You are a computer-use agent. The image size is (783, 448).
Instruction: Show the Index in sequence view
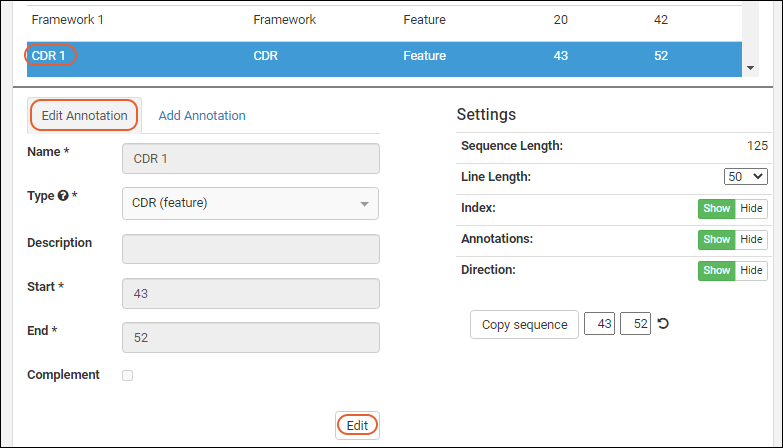click(716, 209)
